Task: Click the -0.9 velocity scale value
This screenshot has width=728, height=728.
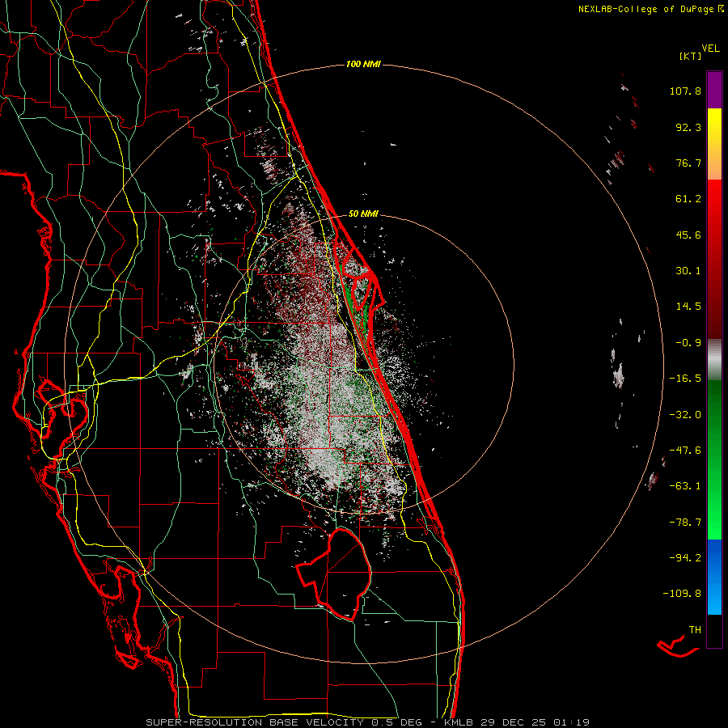Action: pyautogui.click(x=688, y=343)
